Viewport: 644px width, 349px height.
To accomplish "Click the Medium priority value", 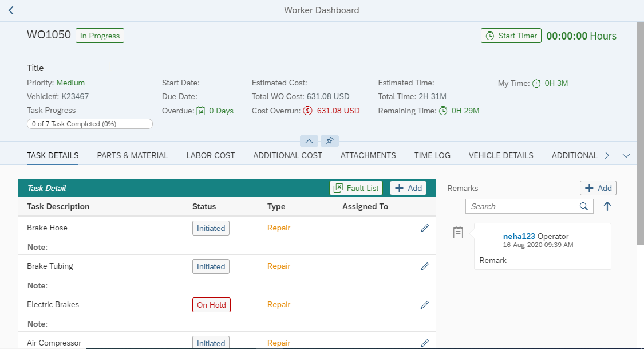I will 70,83.
